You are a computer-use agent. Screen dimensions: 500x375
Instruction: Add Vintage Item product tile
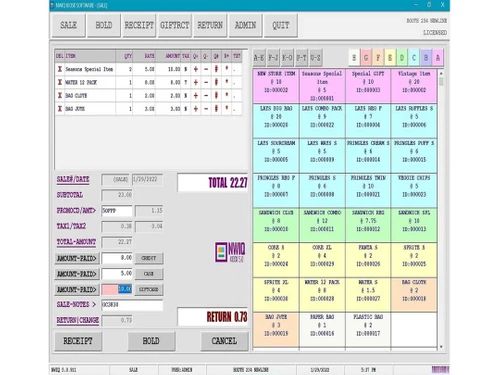coord(414,86)
